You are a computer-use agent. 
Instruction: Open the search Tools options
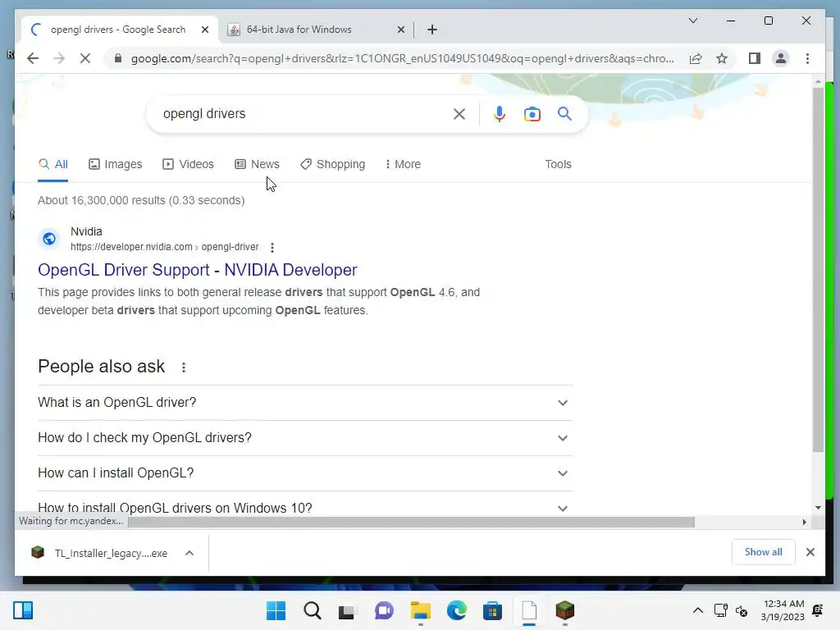[x=558, y=164]
